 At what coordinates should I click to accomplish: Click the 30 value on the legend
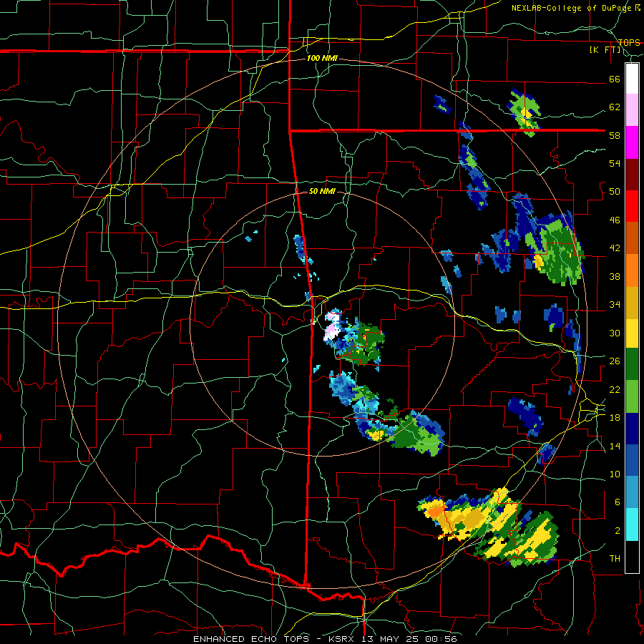coord(615,333)
